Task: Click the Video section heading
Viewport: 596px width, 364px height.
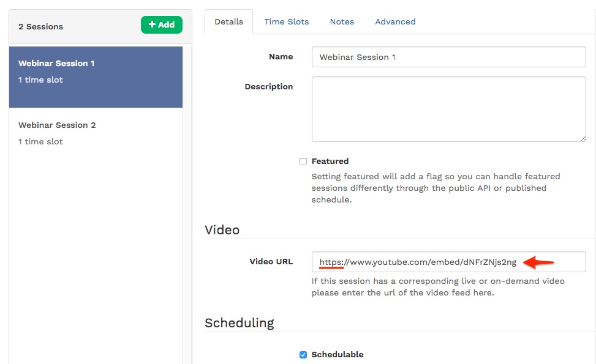Action: [222, 230]
